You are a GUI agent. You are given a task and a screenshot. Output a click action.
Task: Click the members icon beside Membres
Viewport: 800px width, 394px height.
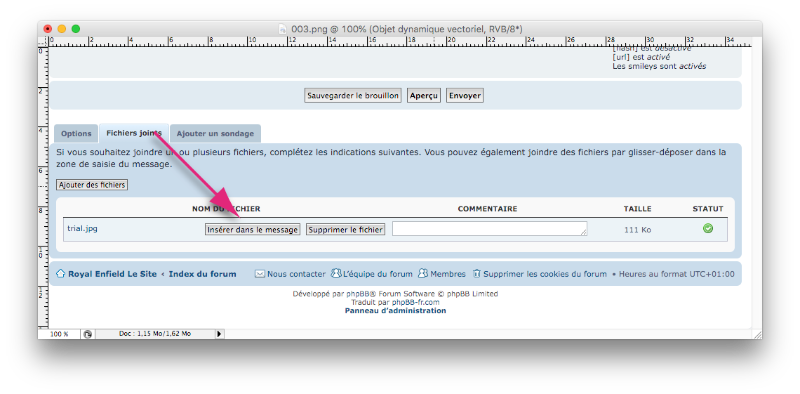click(422, 274)
